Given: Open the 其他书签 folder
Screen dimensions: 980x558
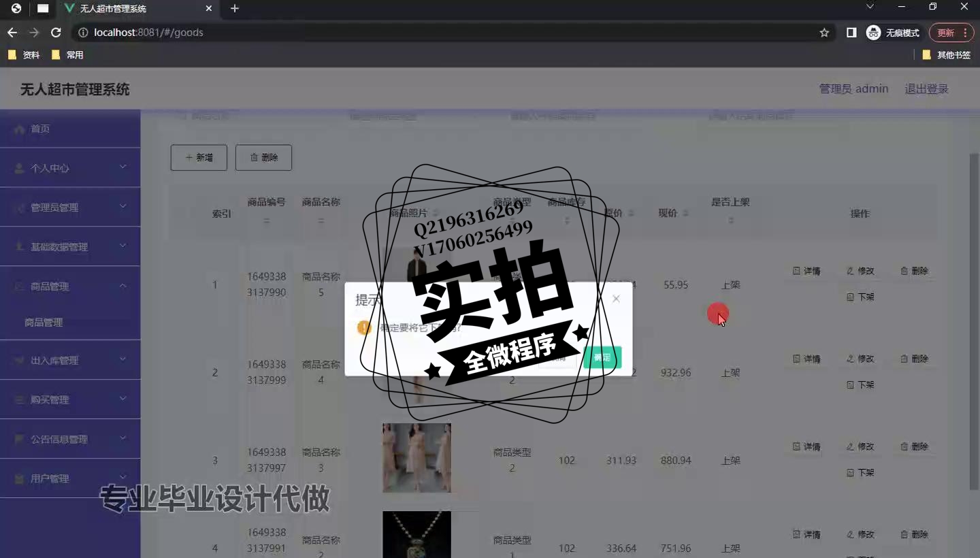Looking at the screenshot, I should click(x=946, y=54).
